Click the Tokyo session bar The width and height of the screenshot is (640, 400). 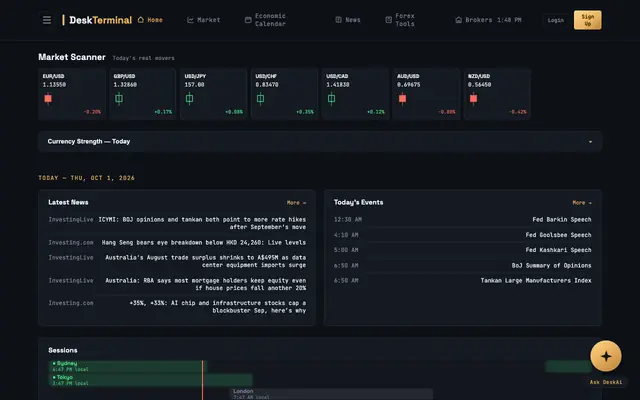(151, 380)
